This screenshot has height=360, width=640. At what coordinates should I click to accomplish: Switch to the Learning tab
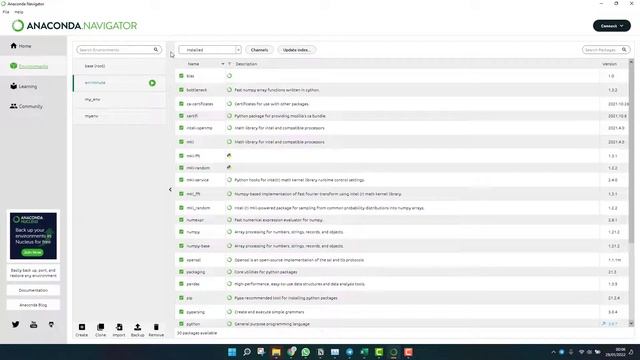[33, 86]
